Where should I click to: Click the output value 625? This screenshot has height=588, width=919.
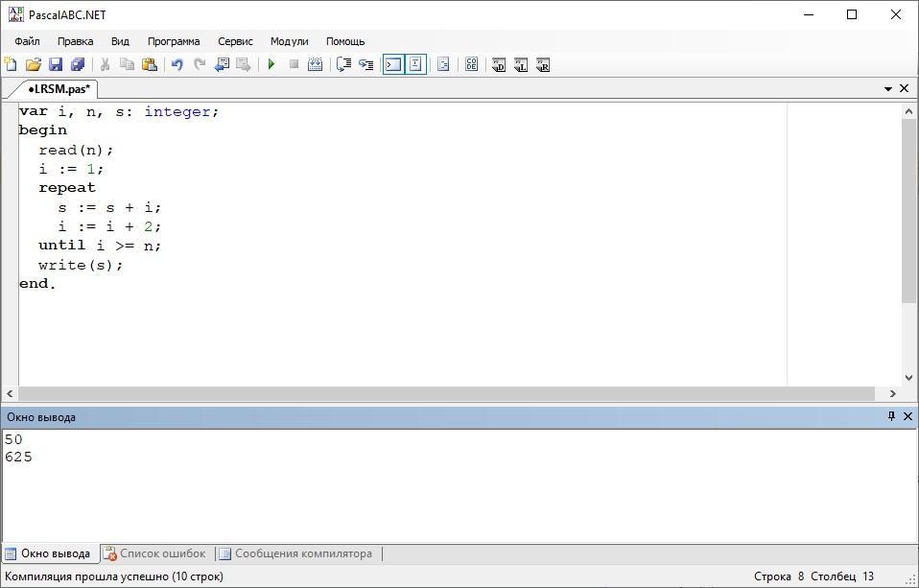19,458
